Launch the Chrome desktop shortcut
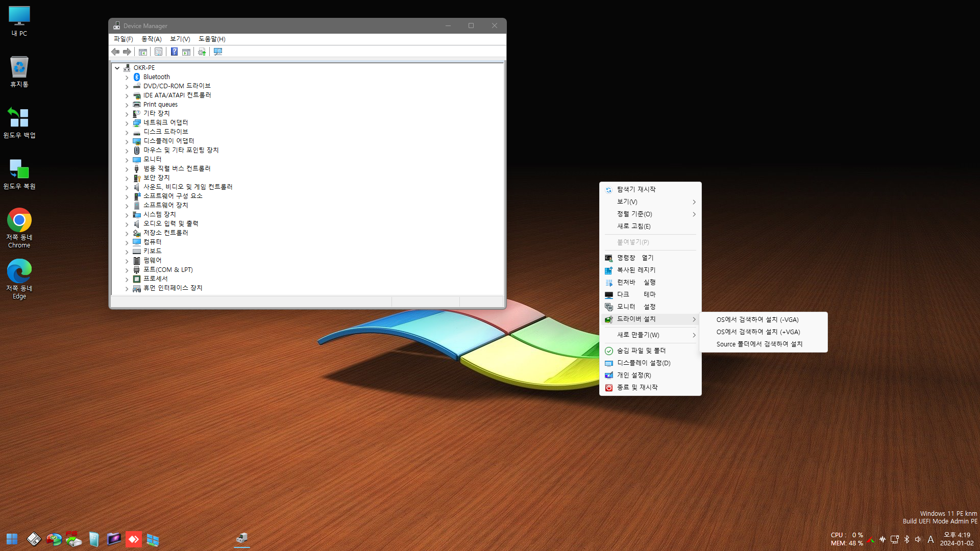 coord(19,228)
